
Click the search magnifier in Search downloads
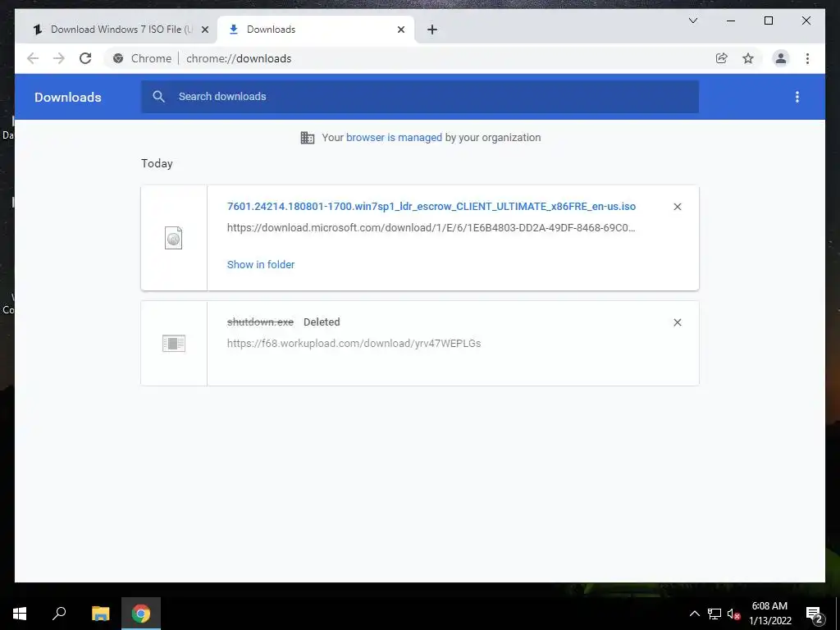[x=158, y=97]
